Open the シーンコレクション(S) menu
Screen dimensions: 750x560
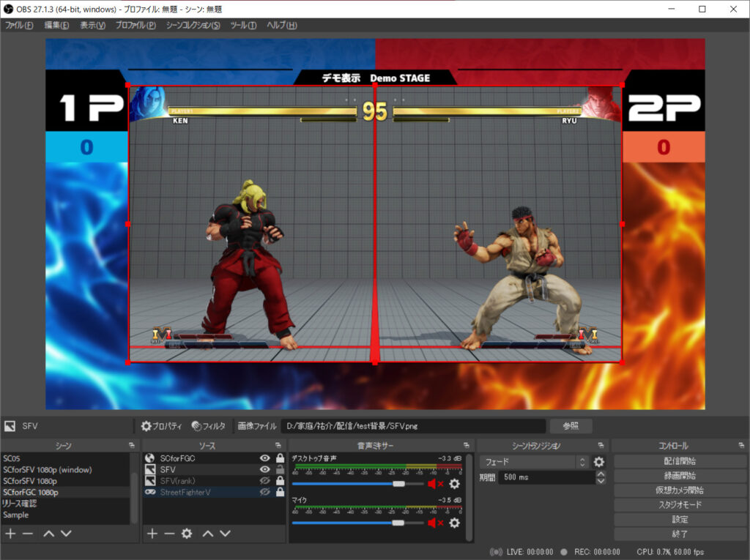click(x=193, y=26)
